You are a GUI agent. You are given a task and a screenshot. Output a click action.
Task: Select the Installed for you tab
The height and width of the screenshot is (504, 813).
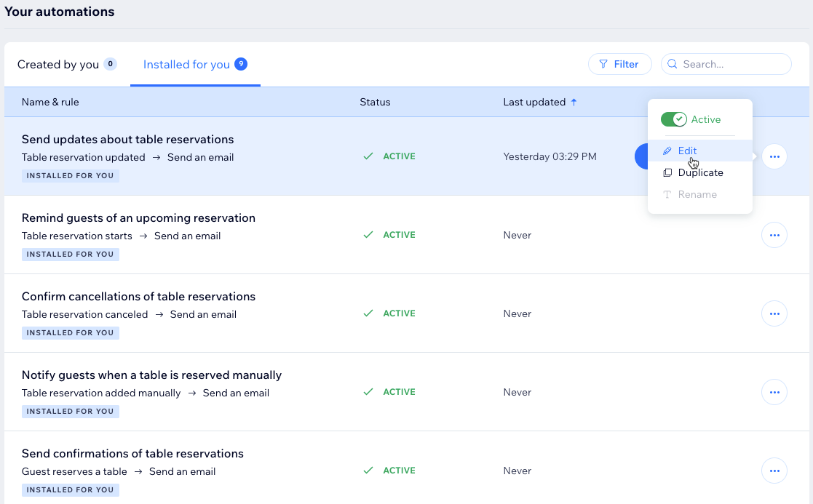click(187, 65)
